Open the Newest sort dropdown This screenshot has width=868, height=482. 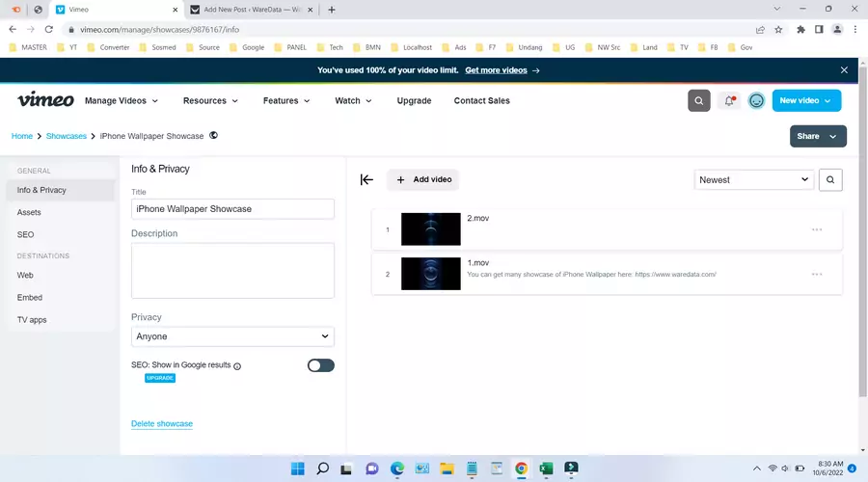click(x=753, y=180)
